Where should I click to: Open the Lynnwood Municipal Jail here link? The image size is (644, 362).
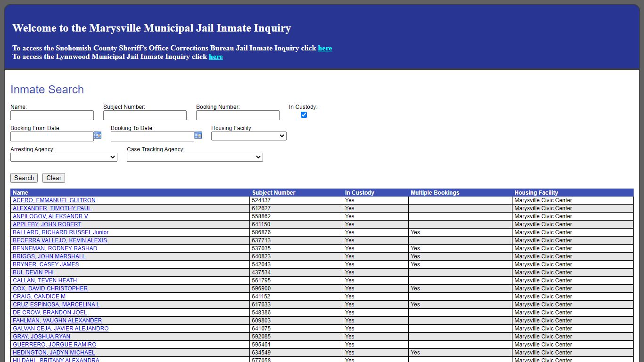pos(216,57)
